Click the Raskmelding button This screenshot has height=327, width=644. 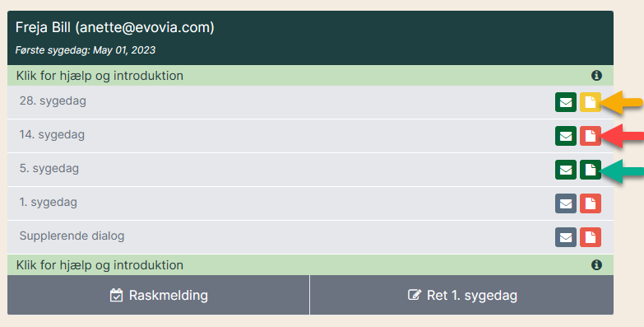(x=158, y=295)
